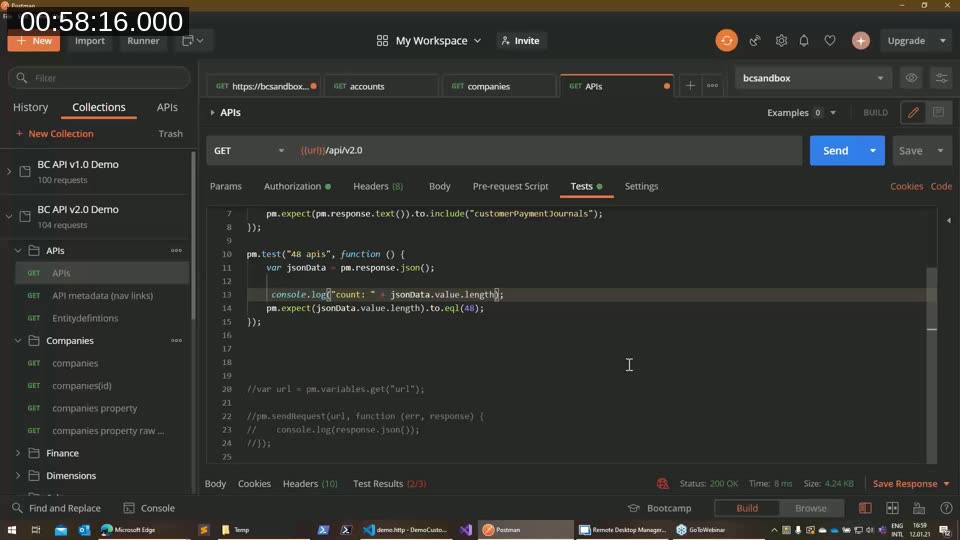Click the heart icon in header
The height and width of the screenshot is (540, 960).
[830, 40]
